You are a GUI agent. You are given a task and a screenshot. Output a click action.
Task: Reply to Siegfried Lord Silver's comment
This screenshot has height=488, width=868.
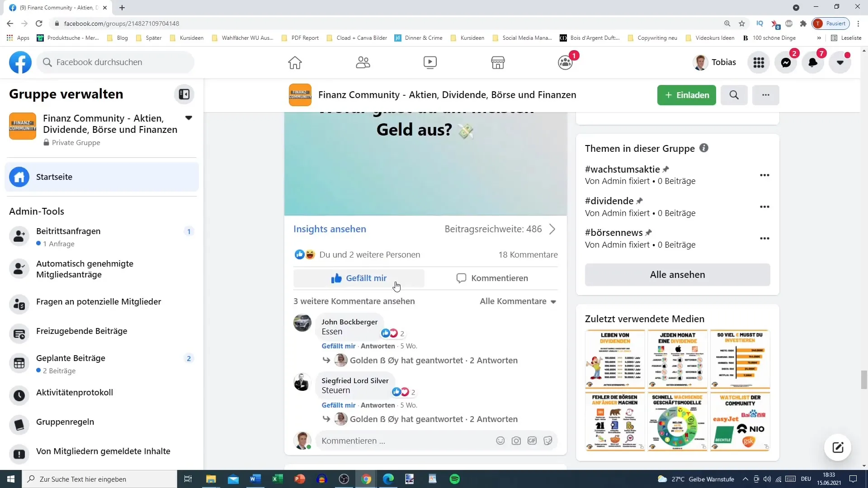coord(378,405)
